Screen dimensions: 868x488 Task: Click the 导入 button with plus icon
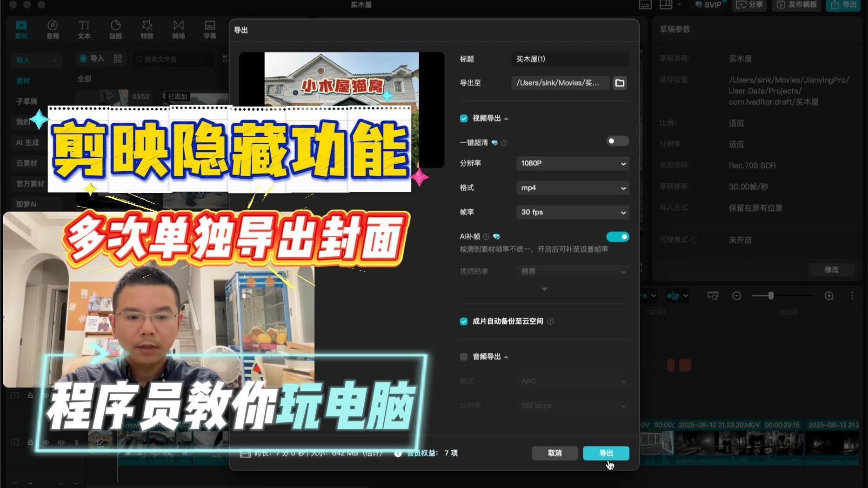[92, 59]
